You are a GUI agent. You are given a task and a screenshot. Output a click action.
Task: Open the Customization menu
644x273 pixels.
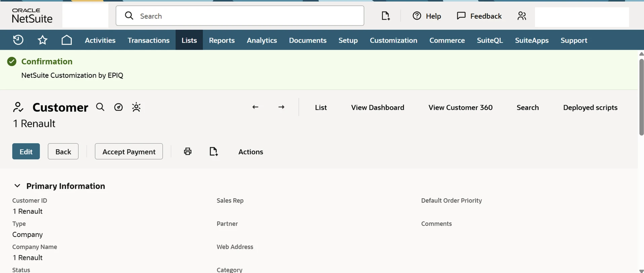pyautogui.click(x=394, y=40)
